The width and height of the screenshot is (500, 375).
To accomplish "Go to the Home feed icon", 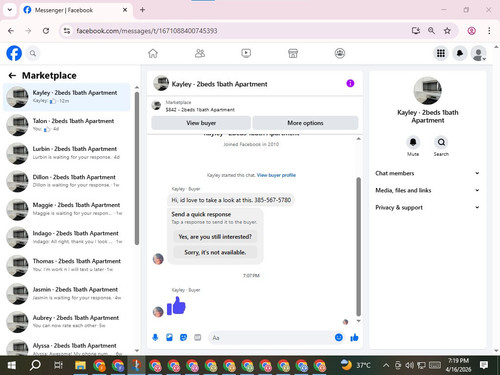I will click(x=153, y=53).
